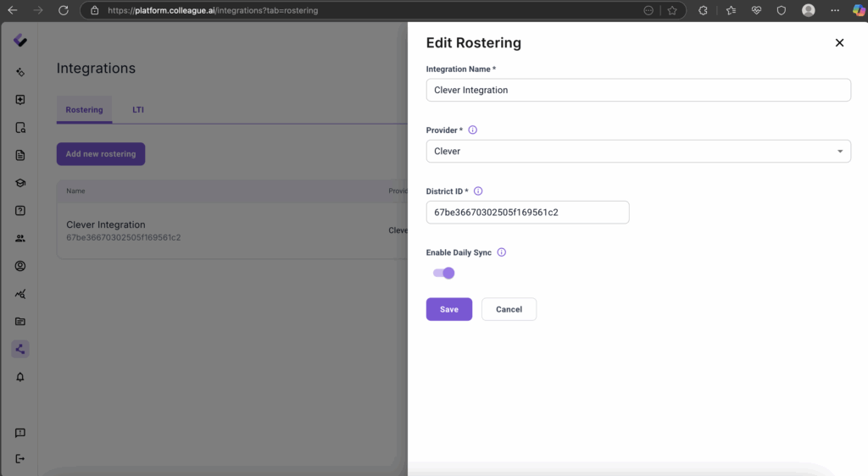Open browser settings three-dots menu
The height and width of the screenshot is (476, 868).
point(835,10)
